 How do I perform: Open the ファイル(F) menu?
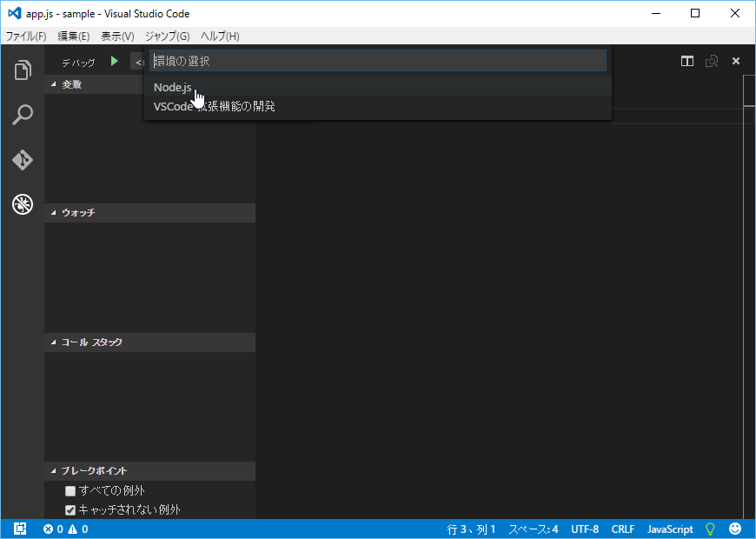pyautogui.click(x=26, y=36)
